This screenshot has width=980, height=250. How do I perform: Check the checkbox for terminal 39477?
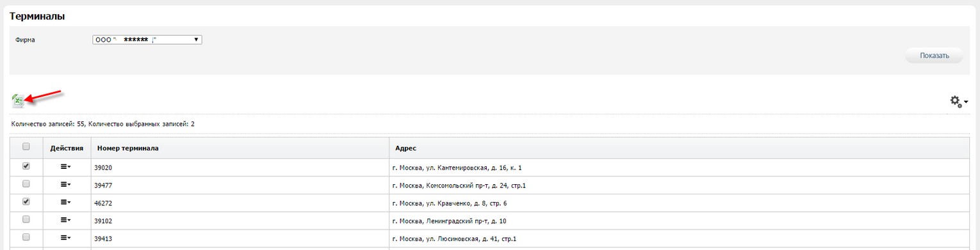(26, 184)
